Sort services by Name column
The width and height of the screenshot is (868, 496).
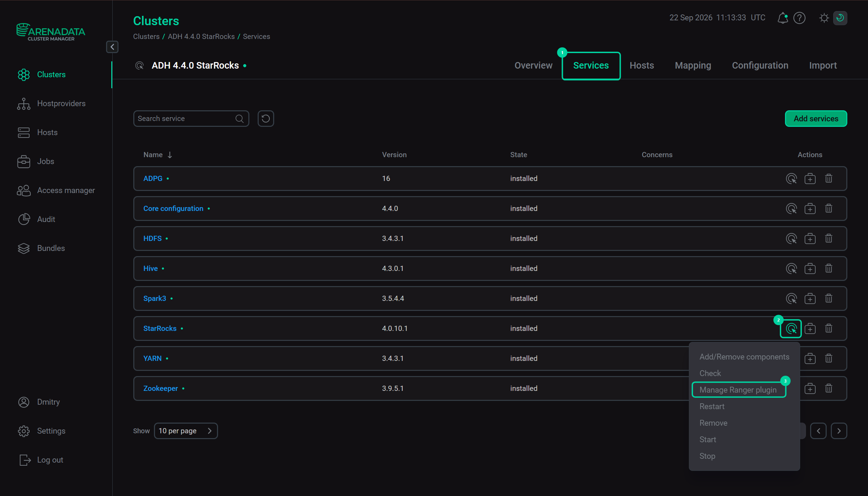[x=158, y=155]
